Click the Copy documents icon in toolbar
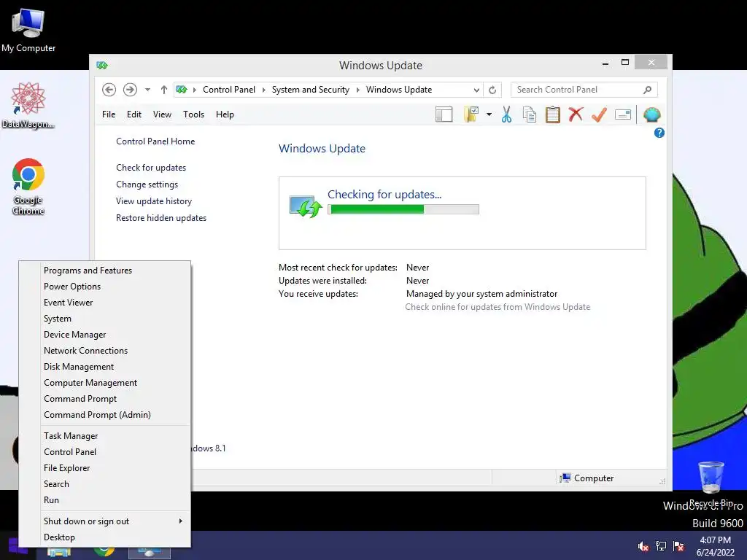The height and width of the screenshot is (560, 747). 530,114
